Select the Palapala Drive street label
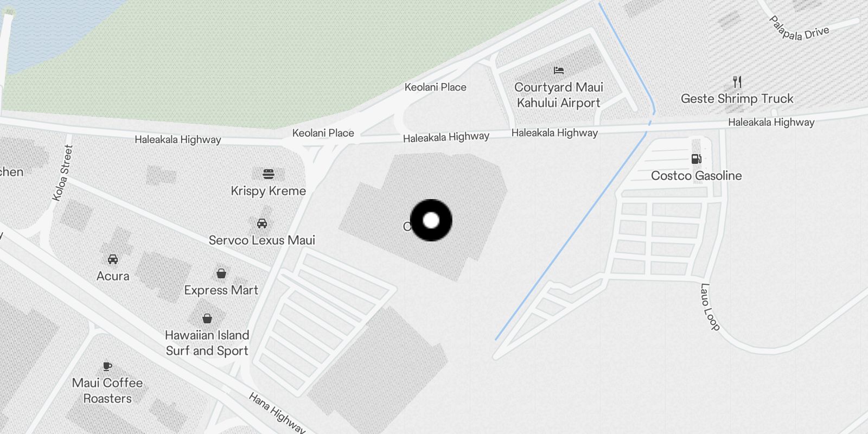The height and width of the screenshot is (434, 868). (799, 29)
